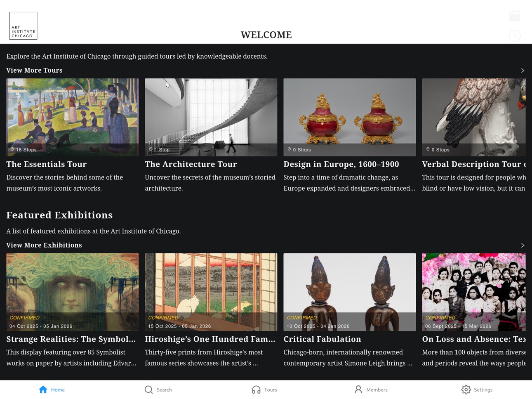Select 'Design in Europe, 1600–1900' title
532x399 pixels.
click(341, 164)
